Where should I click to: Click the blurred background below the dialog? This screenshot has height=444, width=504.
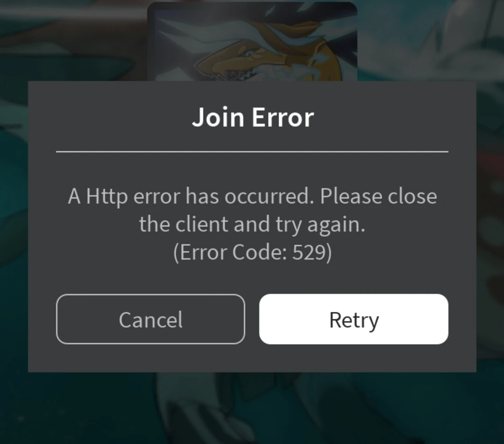click(x=252, y=408)
